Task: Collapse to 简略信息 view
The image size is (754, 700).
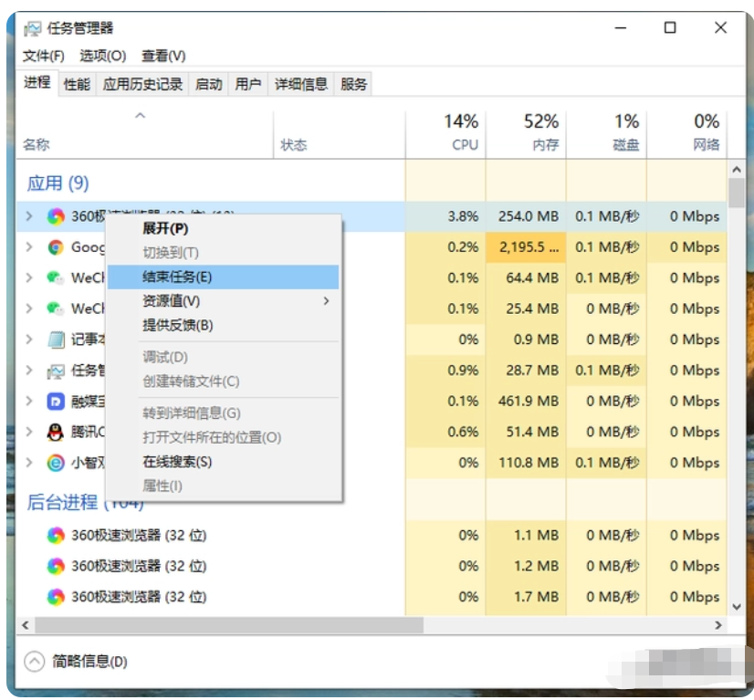Action: (34, 661)
